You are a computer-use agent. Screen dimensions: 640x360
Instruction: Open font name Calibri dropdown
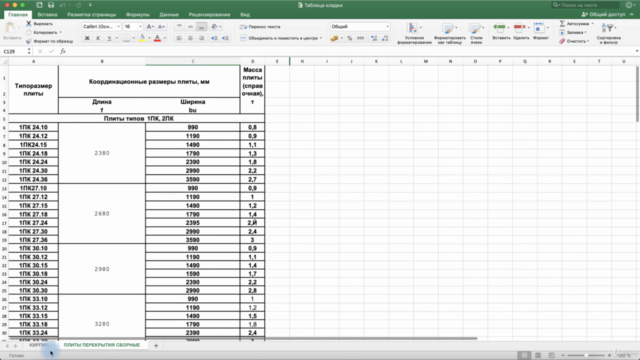(118, 27)
